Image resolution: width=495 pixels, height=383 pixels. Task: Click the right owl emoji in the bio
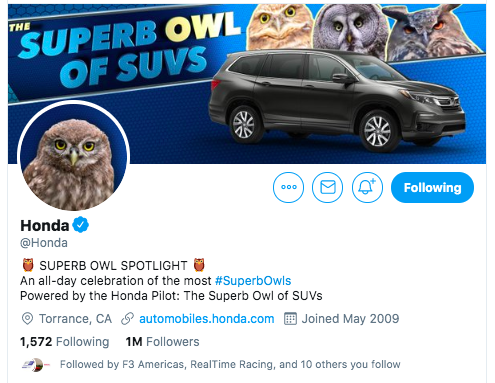coord(199,265)
